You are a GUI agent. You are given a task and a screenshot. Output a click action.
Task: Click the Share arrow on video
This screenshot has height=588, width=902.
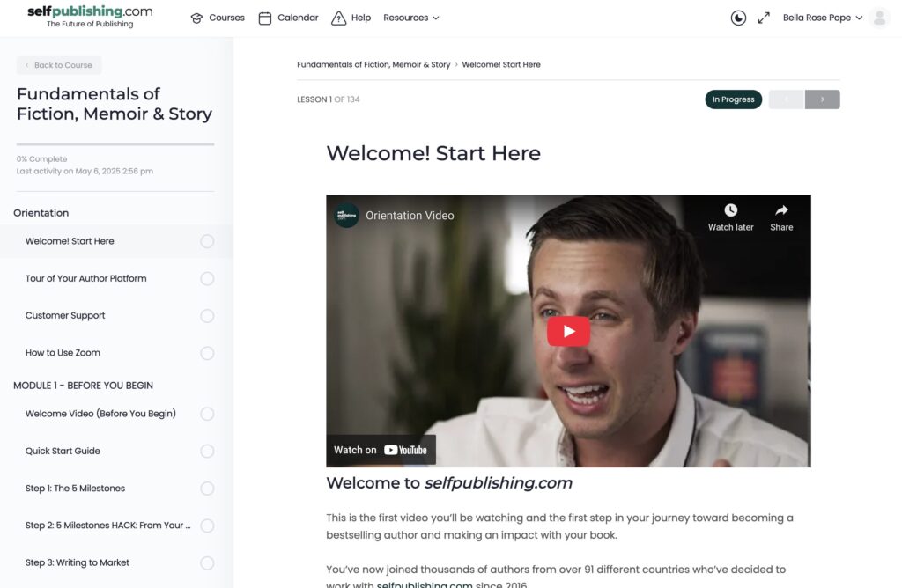[781, 210]
